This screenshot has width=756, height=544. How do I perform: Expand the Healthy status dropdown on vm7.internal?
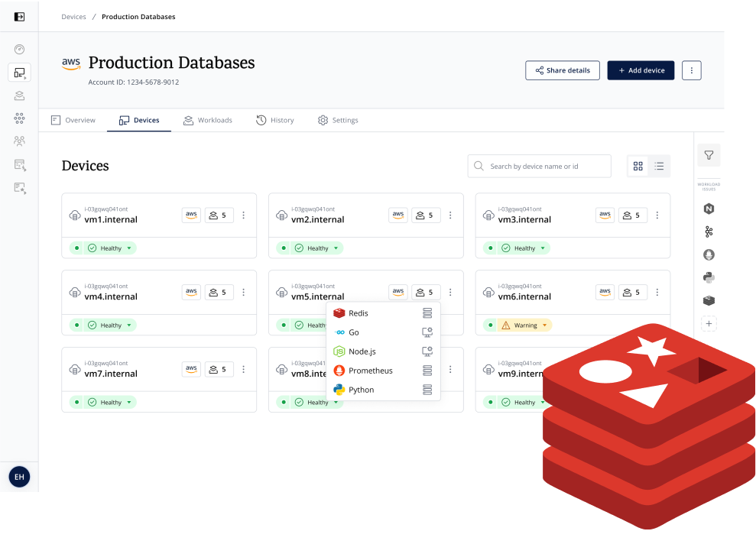coord(110,403)
